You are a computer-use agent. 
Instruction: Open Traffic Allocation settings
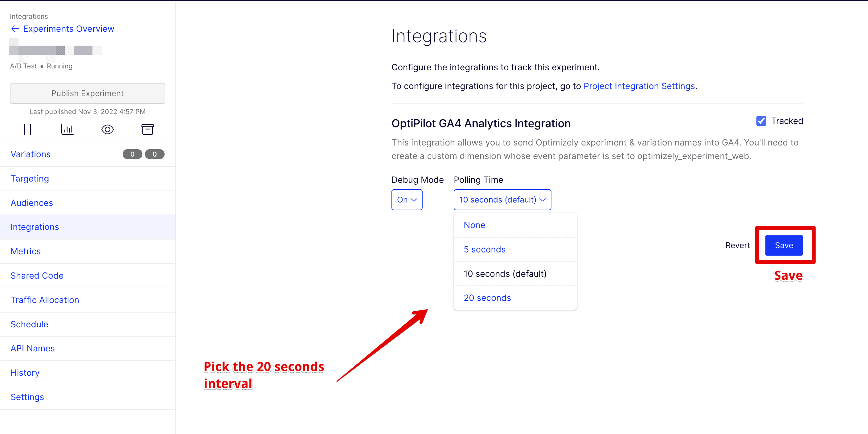click(45, 300)
